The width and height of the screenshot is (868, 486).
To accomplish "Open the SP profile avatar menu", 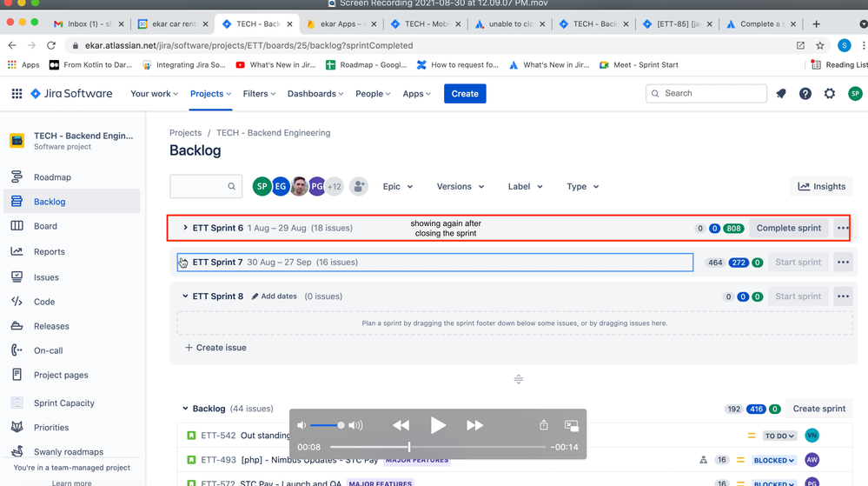I will pos(855,94).
